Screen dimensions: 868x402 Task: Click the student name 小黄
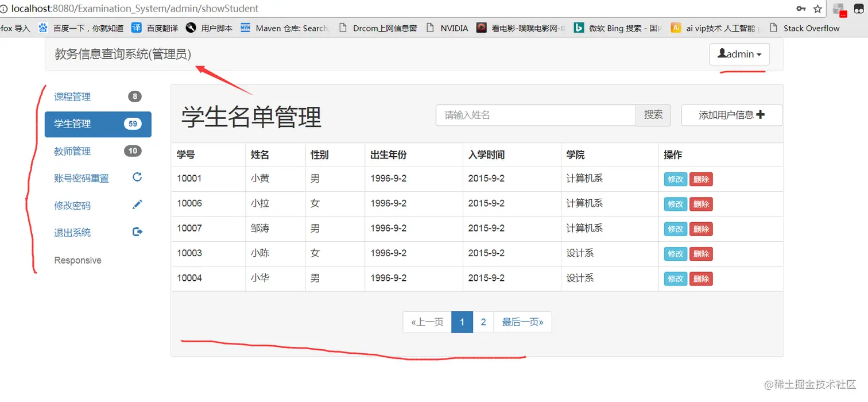pos(260,179)
